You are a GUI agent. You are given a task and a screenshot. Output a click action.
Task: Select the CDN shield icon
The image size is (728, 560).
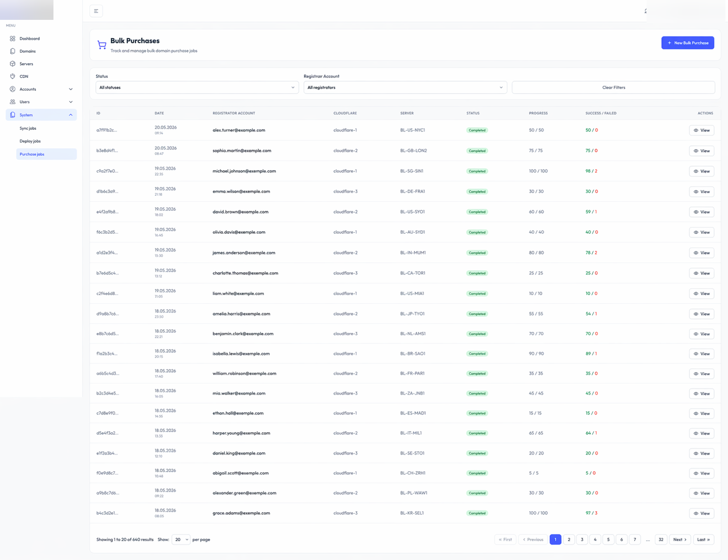coord(13,76)
